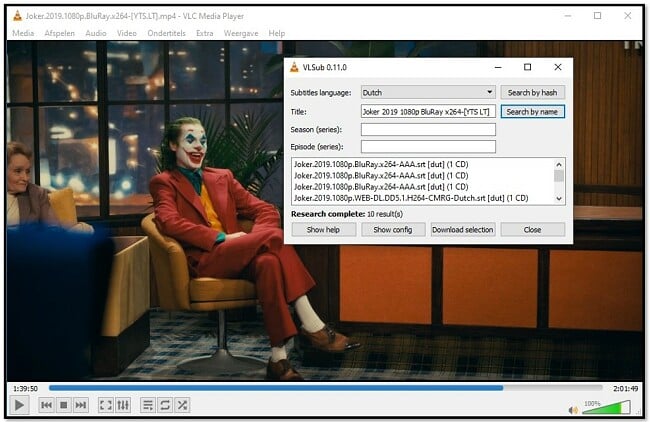Image resolution: width=650 pixels, height=422 pixels.
Task: Skip to next media in playlist
Action: 81,405
